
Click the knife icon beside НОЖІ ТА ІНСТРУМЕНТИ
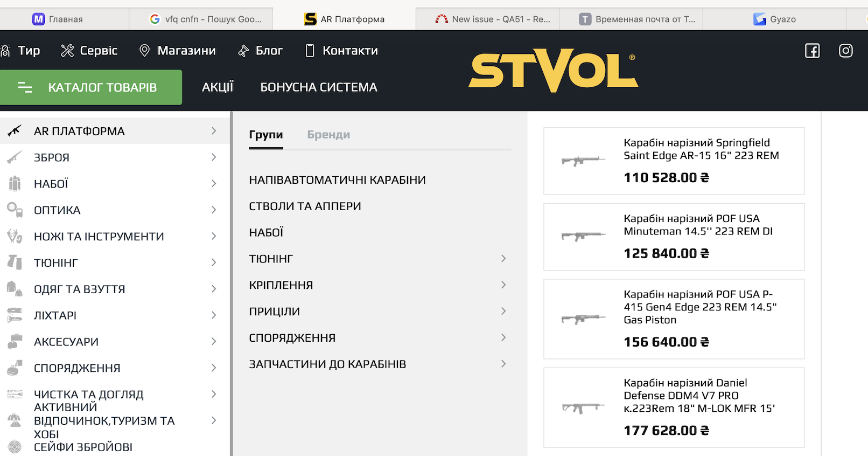pyautogui.click(x=15, y=236)
